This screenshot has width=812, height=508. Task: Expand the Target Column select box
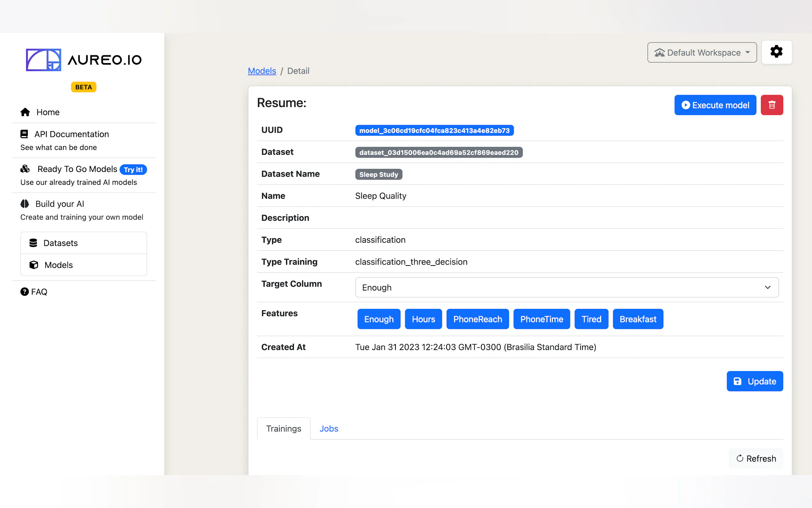point(566,288)
